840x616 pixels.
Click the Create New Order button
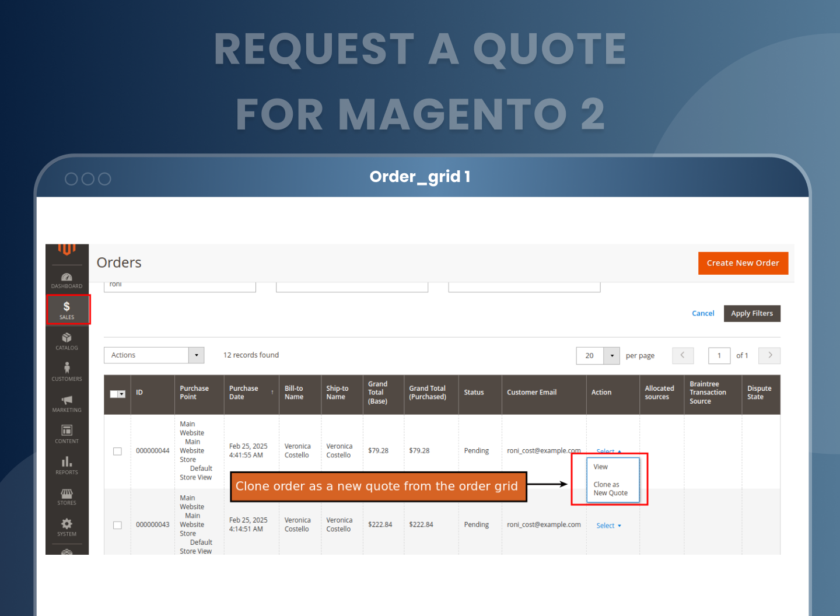tap(743, 263)
